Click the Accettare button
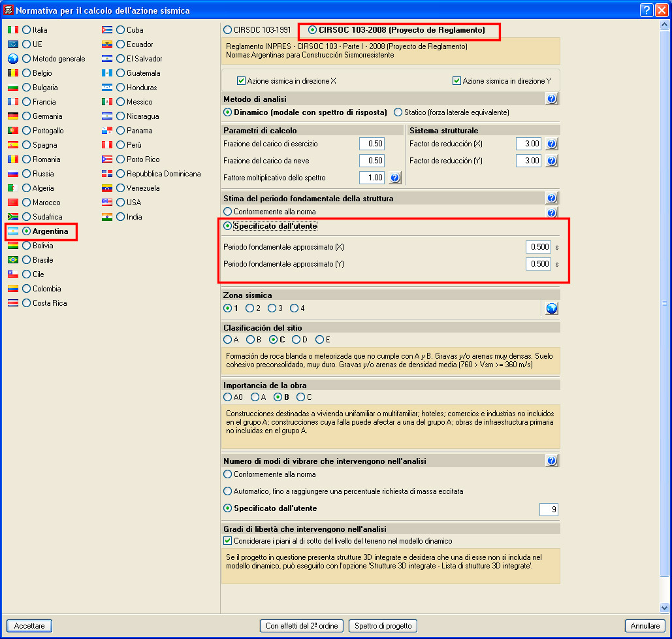Viewport: 672px width, 639px height. pos(29,626)
